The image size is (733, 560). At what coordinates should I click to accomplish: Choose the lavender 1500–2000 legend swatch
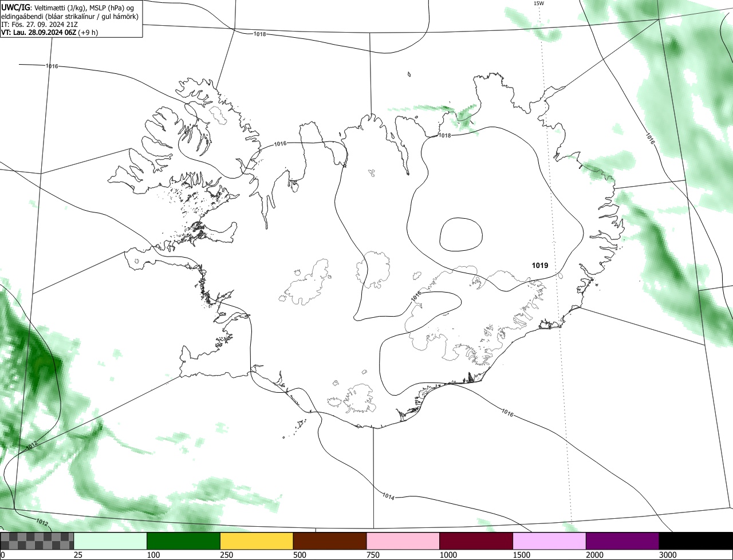550,541
